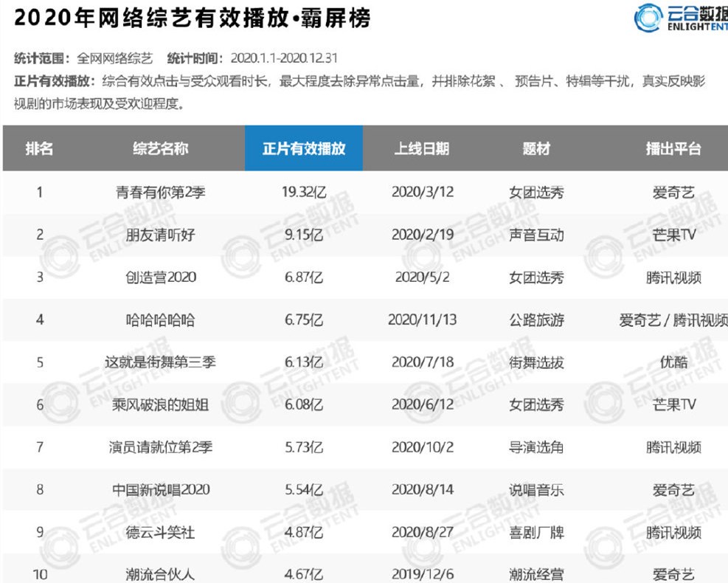Screen dimensions: 728x583
Task: Click the blue globe icon in the logo
Action: [x=649, y=18]
